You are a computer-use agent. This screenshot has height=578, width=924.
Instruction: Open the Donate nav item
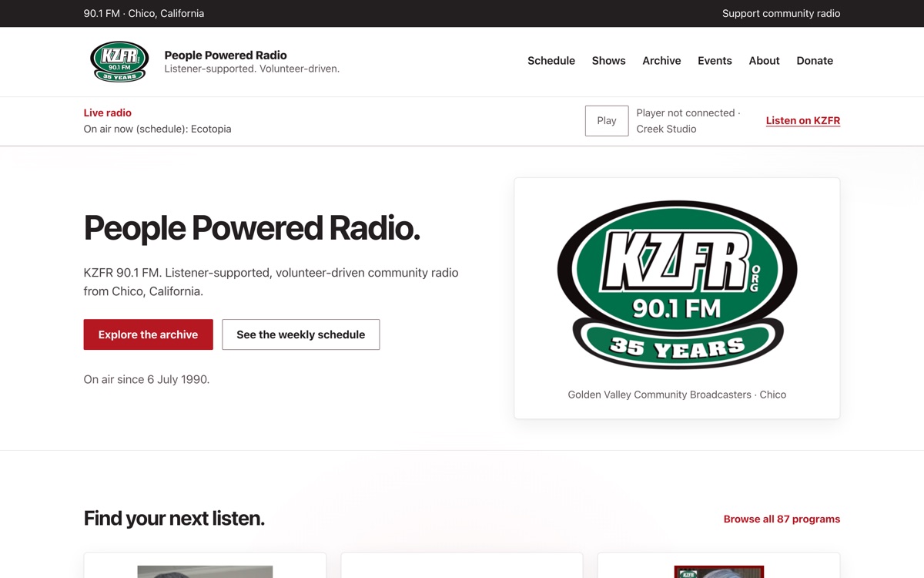(815, 61)
